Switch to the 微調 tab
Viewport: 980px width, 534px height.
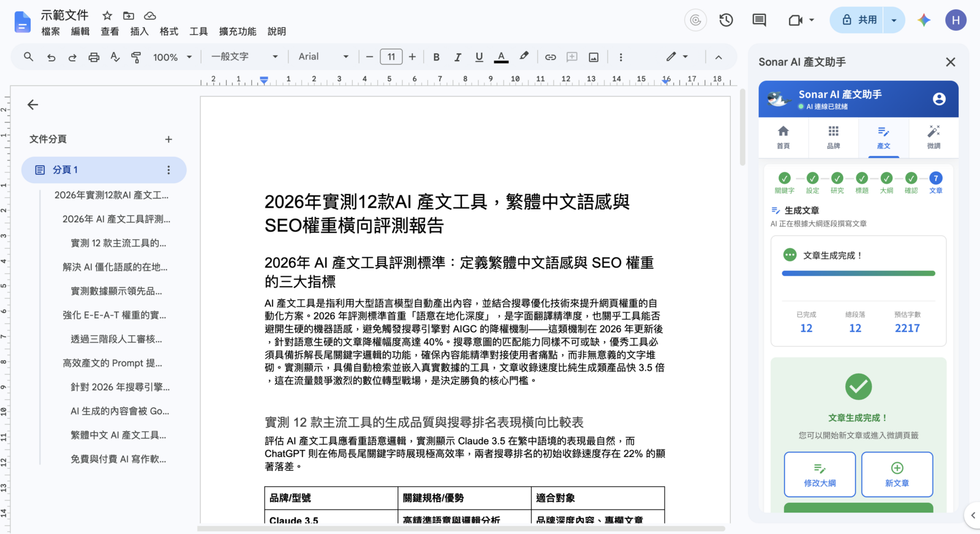tap(933, 137)
